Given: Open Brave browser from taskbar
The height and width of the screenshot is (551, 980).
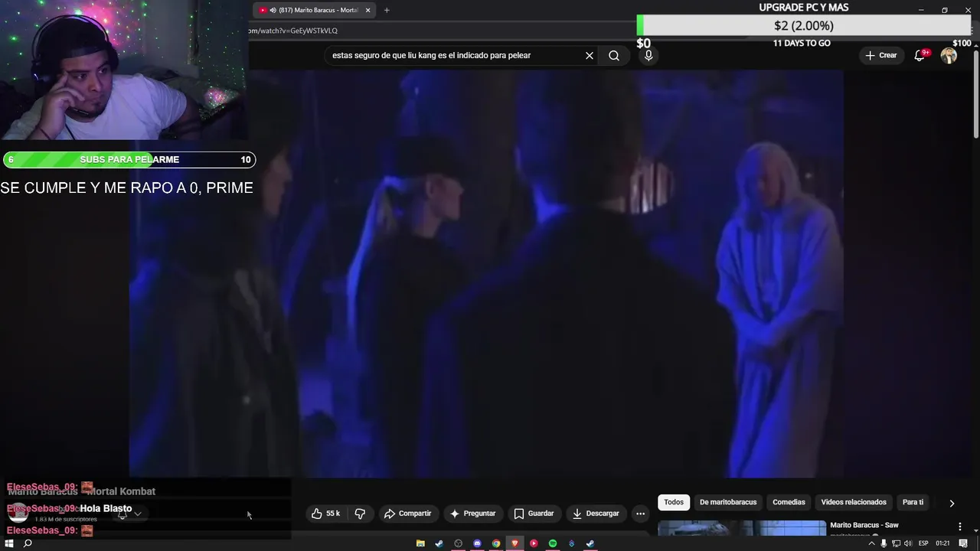Looking at the screenshot, I should [514, 543].
